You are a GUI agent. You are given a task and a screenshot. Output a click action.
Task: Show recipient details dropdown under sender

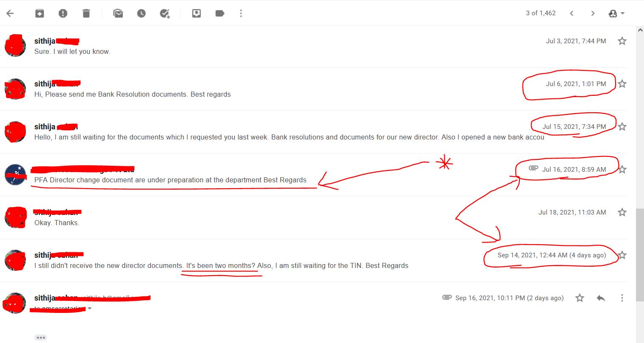tap(89, 309)
